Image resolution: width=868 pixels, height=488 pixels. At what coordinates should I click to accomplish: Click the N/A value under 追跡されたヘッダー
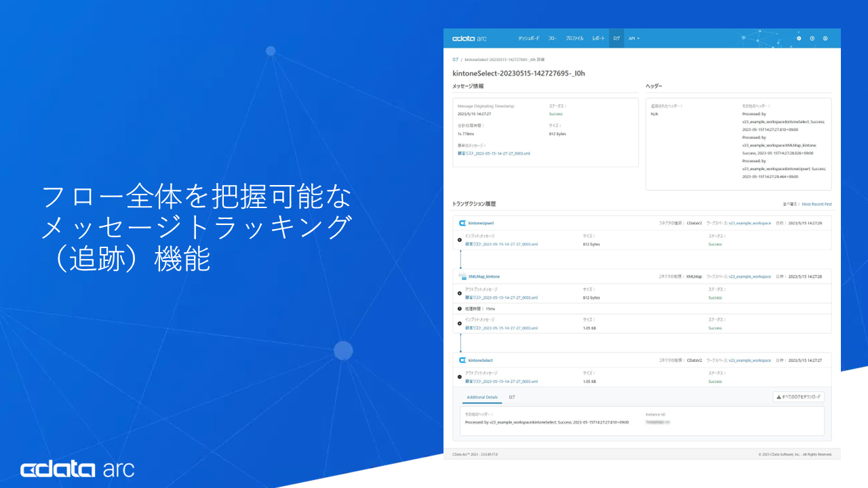[654, 114]
